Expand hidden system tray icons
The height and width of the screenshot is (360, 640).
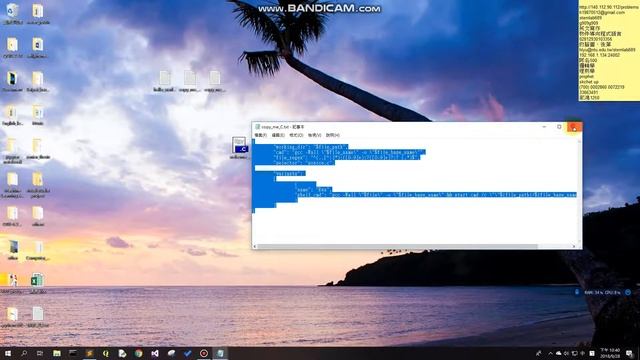click(x=550, y=353)
